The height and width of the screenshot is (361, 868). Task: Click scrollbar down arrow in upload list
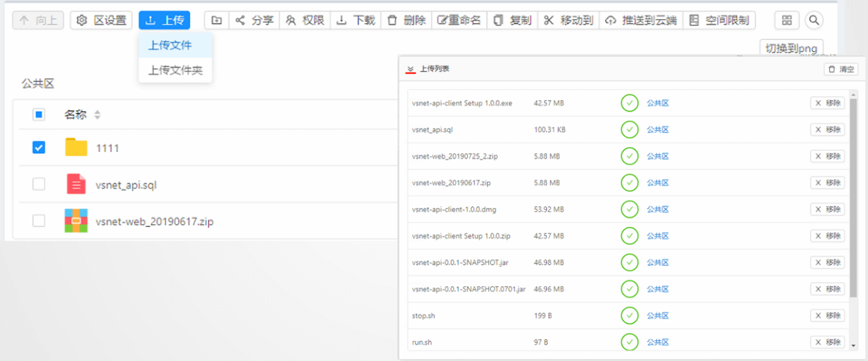tap(853, 346)
